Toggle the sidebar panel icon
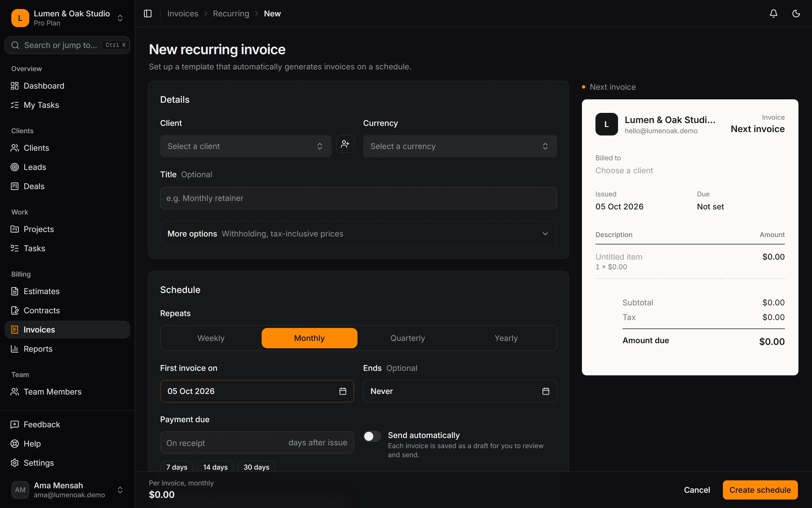 pos(148,14)
